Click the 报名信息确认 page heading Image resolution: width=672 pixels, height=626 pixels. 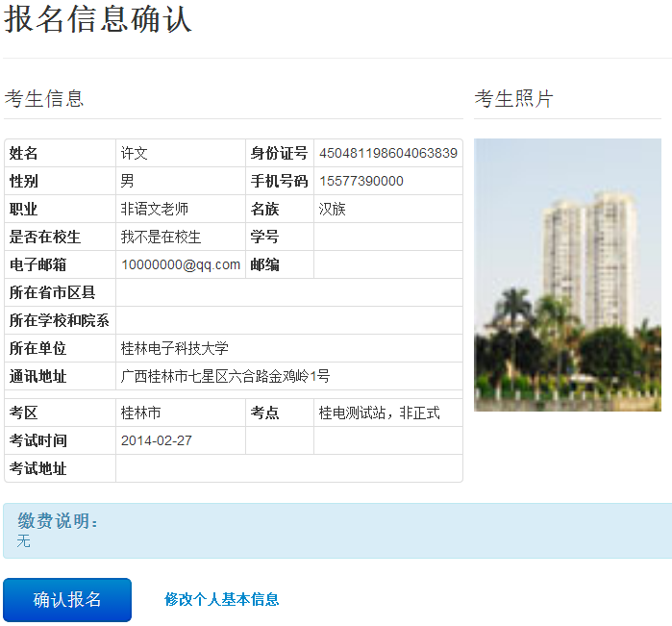pyautogui.click(x=98, y=19)
